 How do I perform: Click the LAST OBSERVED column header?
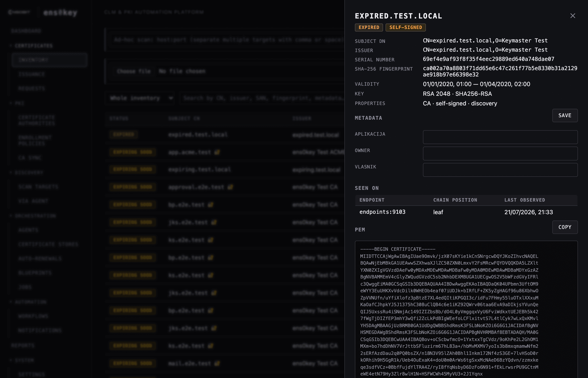[524, 200]
